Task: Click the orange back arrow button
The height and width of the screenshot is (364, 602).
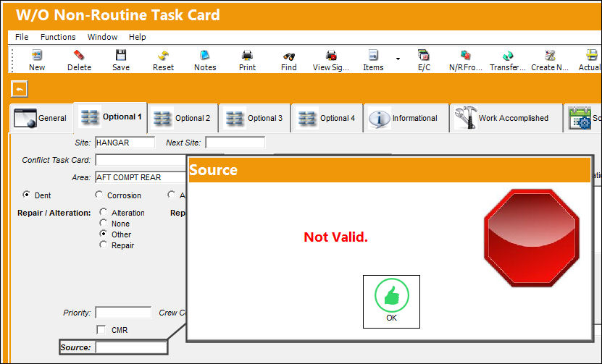Action: (x=20, y=89)
